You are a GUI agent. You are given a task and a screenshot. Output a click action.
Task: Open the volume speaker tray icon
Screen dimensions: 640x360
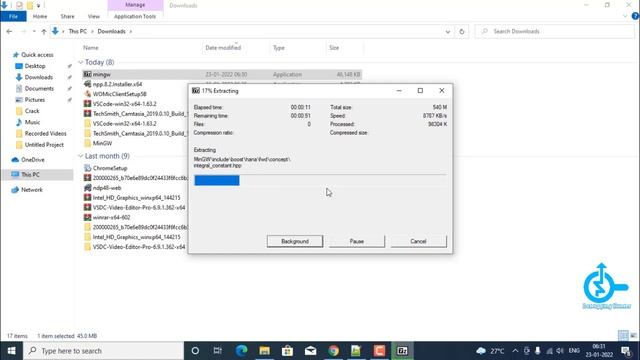click(x=560, y=351)
